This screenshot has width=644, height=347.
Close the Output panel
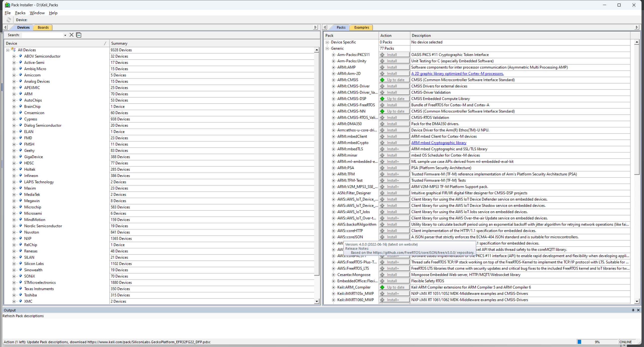click(x=638, y=310)
